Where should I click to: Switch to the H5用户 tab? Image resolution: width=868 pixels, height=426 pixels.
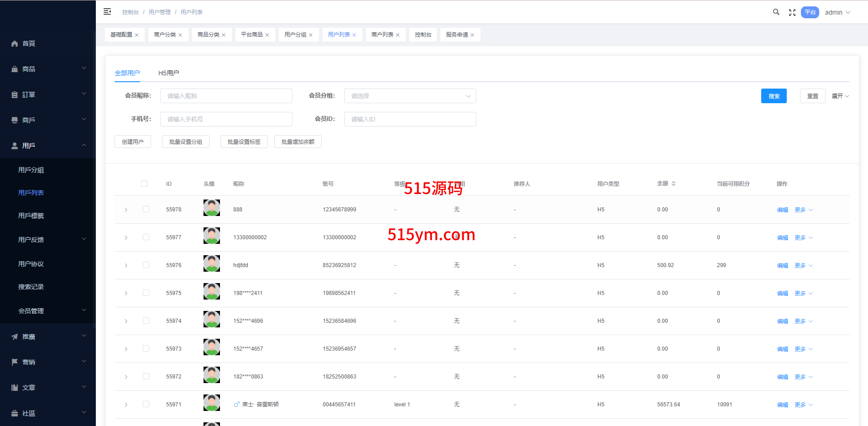(x=168, y=73)
